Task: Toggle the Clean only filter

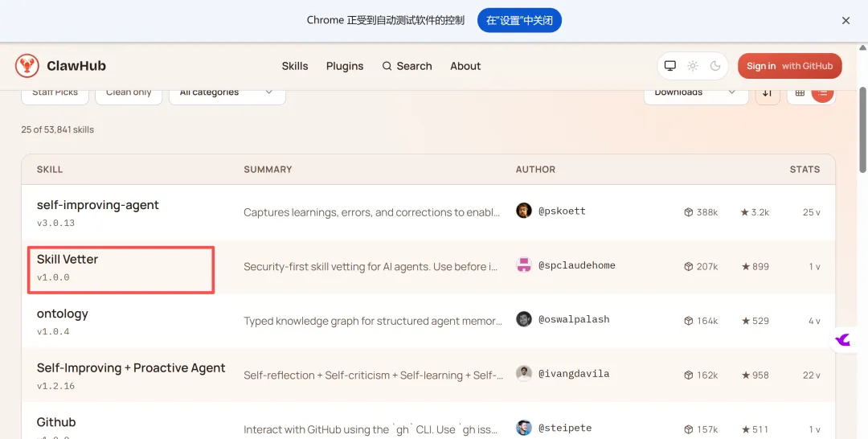Action: pyautogui.click(x=129, y=94)
